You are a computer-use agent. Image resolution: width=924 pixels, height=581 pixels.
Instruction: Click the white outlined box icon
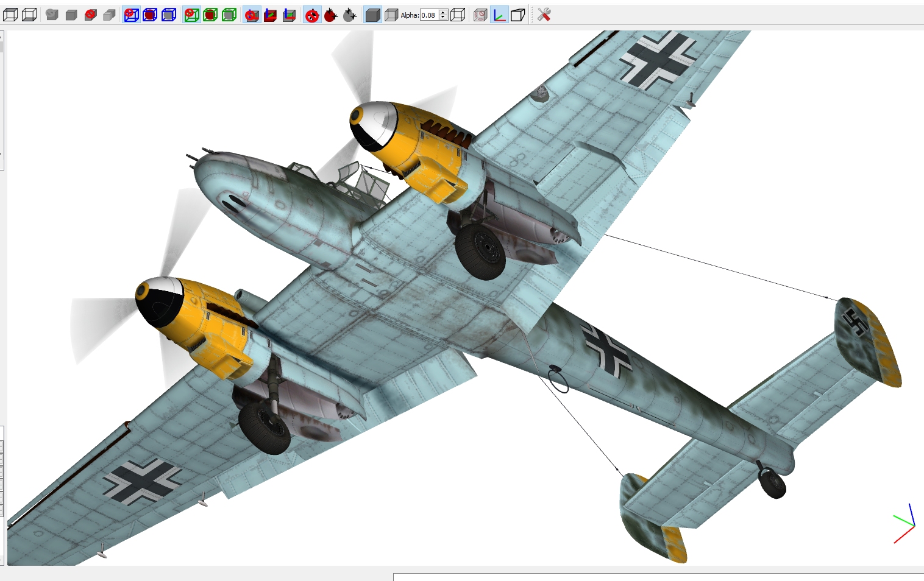point(518,15)
